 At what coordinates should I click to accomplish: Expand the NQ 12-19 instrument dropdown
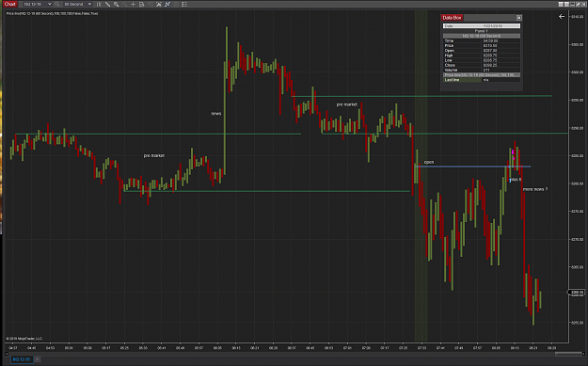[x=50, y=4]
